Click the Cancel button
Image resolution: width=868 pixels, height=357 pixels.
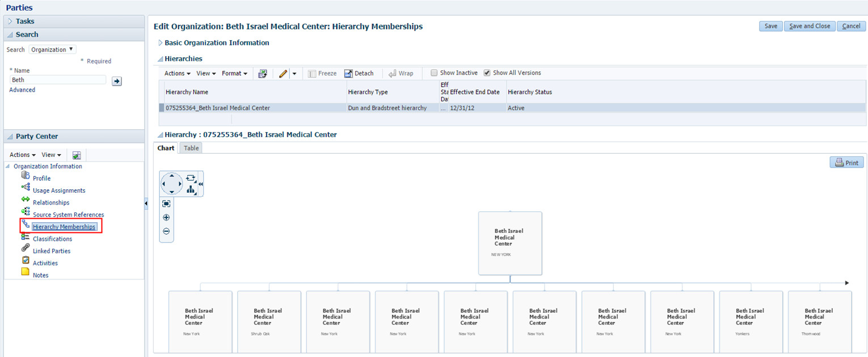click(851, 26)
